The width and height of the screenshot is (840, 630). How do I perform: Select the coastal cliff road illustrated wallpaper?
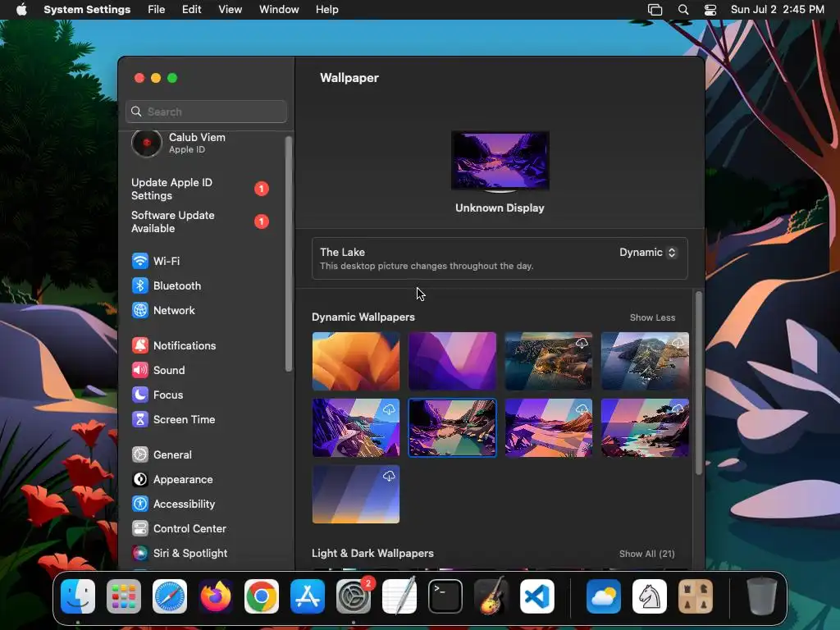[356, 427]
